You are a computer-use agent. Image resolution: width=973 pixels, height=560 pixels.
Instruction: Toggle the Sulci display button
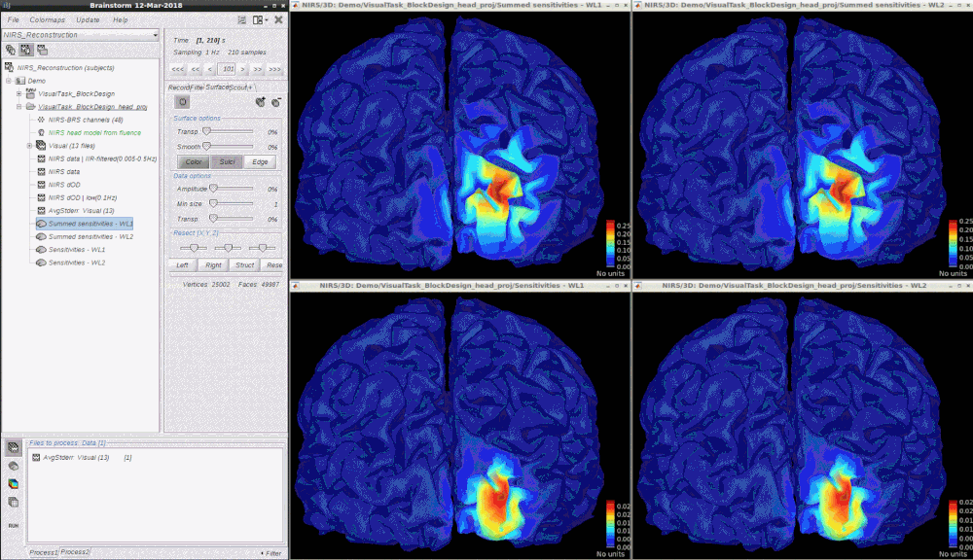(x=228, y=162)
